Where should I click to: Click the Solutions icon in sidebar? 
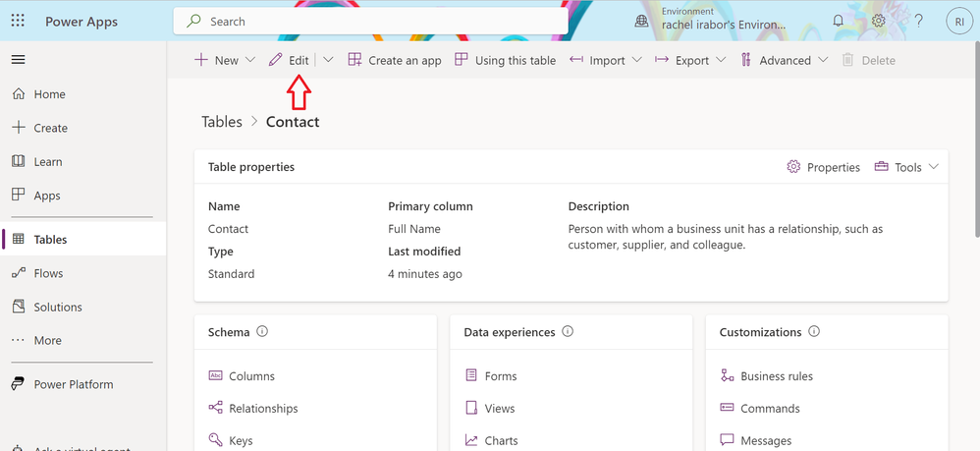[x=19, y=307]
